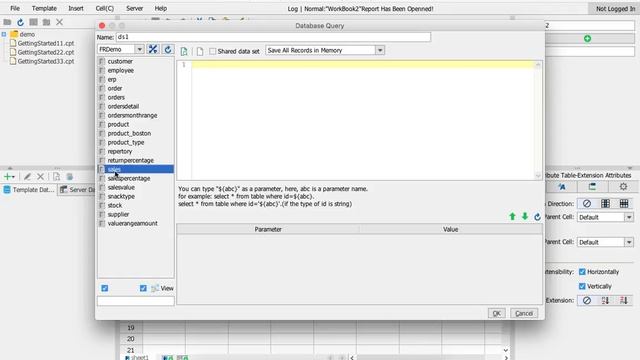640x360 pixels.
Task: Click the folder icon in file tree toolbar
Action: click(7, 22)
